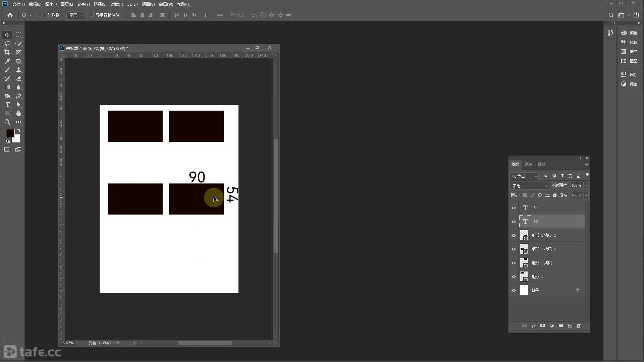Expand the toolbox double arrow
644x362 pixels.
[x=4, y=23]
